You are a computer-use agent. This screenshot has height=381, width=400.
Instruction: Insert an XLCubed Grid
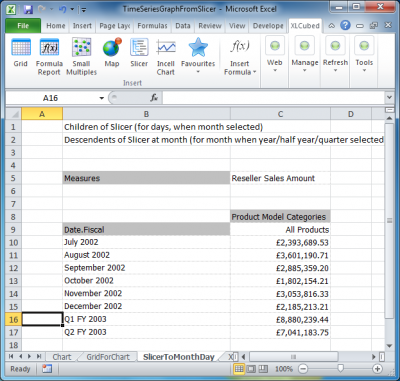(x=21, y=53)
